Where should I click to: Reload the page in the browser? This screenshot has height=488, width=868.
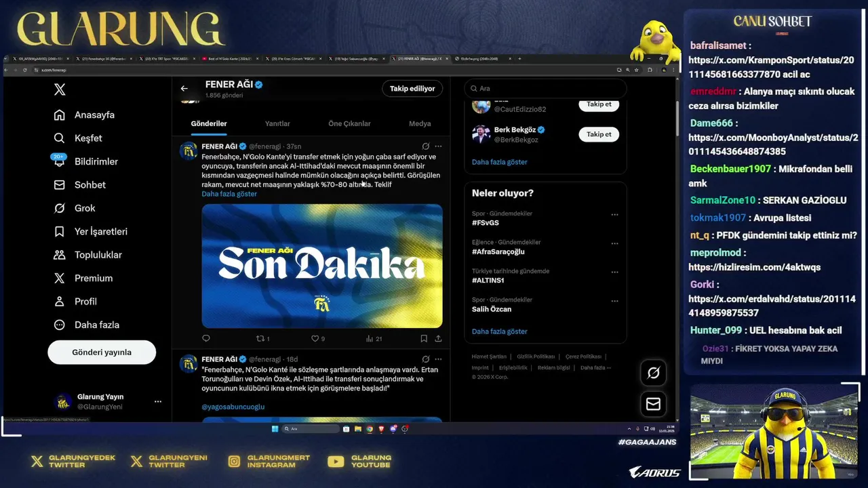click(25, 70)
